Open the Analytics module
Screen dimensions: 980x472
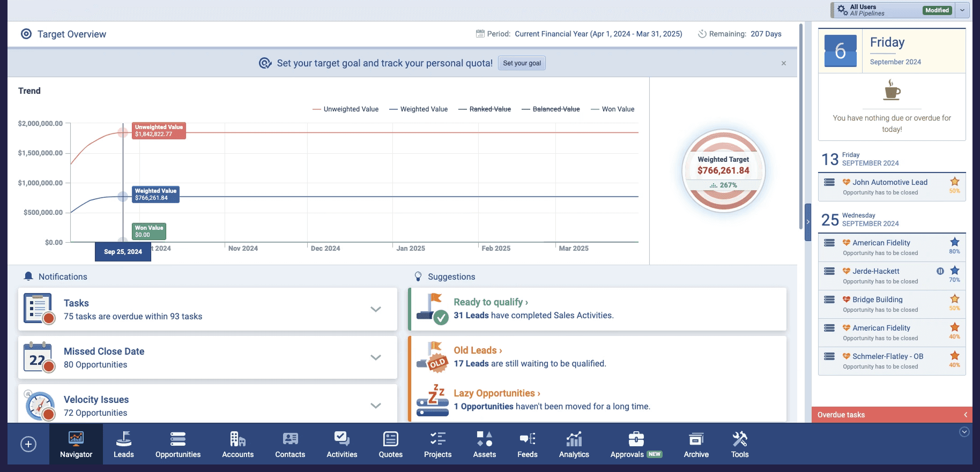(x=574, y=445)
